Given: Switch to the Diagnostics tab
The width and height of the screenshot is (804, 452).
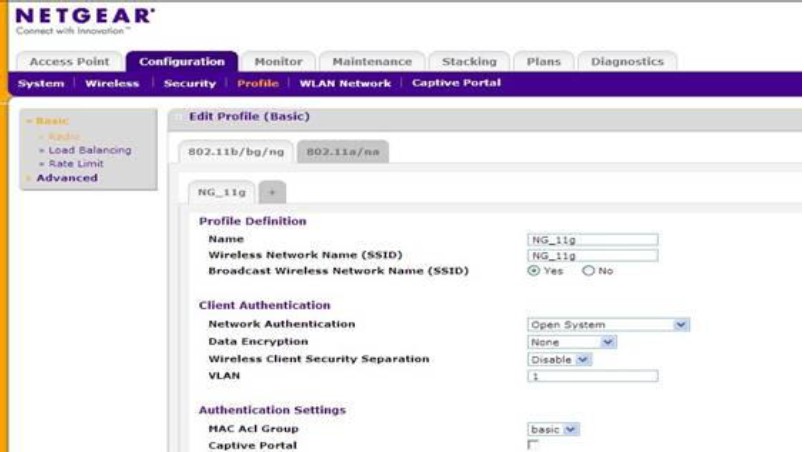Looking at the screenshot, I should 627,61.
